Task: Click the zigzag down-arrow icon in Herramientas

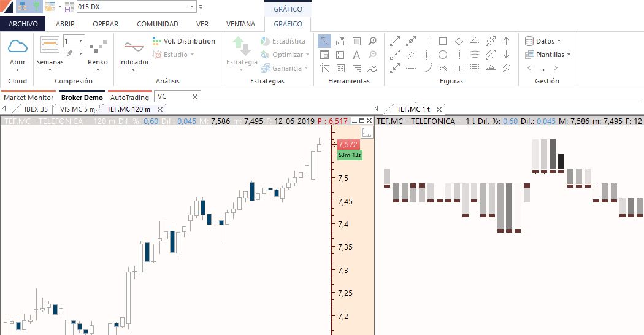Action: pos(372,68)
